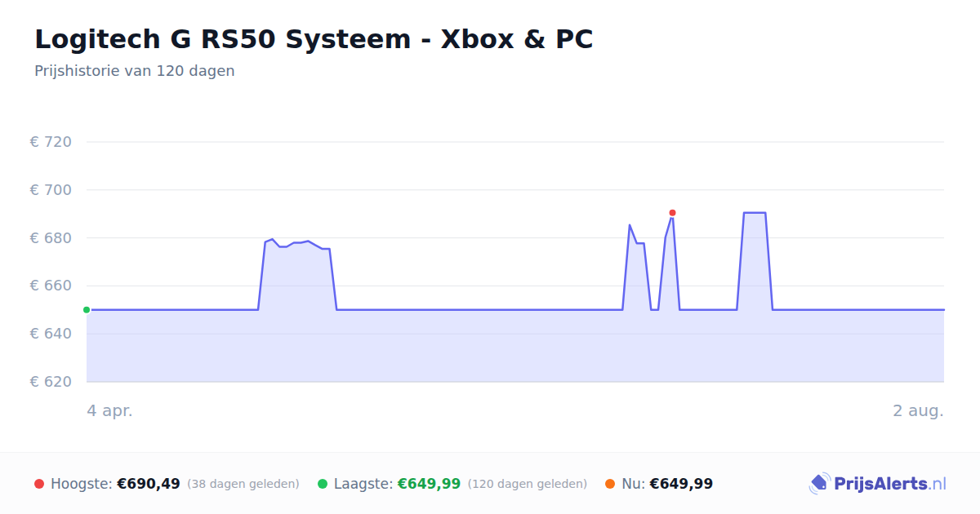Viewport: 980px width, 514px height.
Task: Click the Prijshistorie van 120 dagen subtitle
Action: [135, 71]
